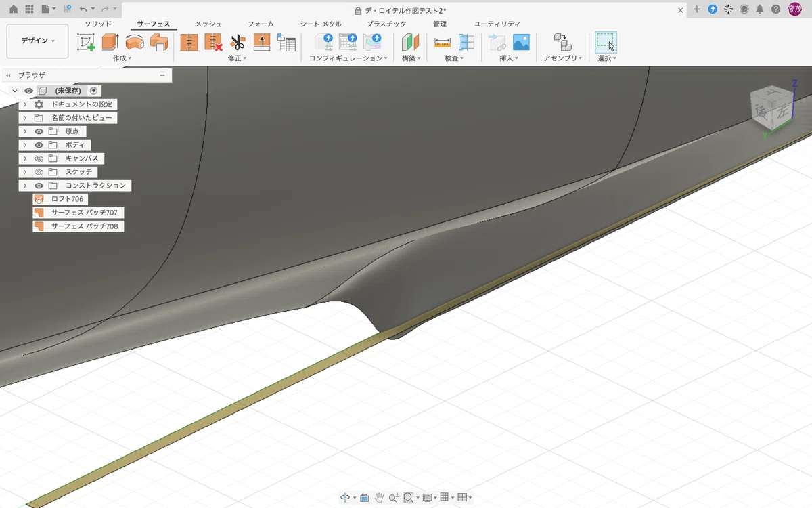Screen dimensions: 812x508
Task: Open the Section Analysis tool
Action: [466, 43]
